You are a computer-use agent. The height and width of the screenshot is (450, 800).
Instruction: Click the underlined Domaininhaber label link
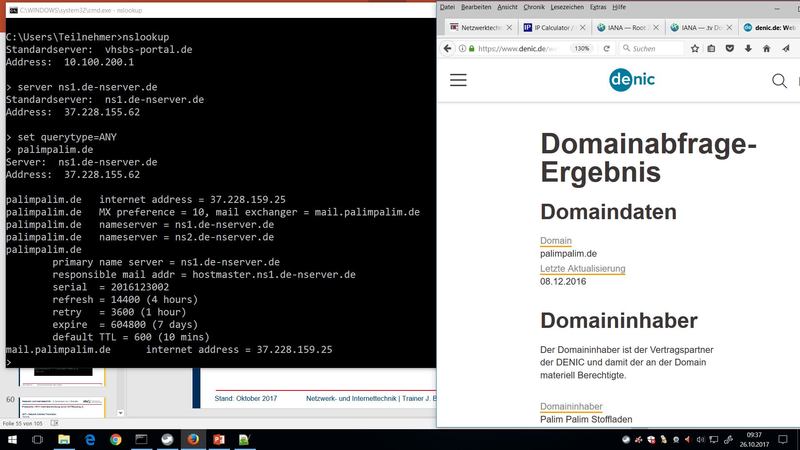coord(571,406)
